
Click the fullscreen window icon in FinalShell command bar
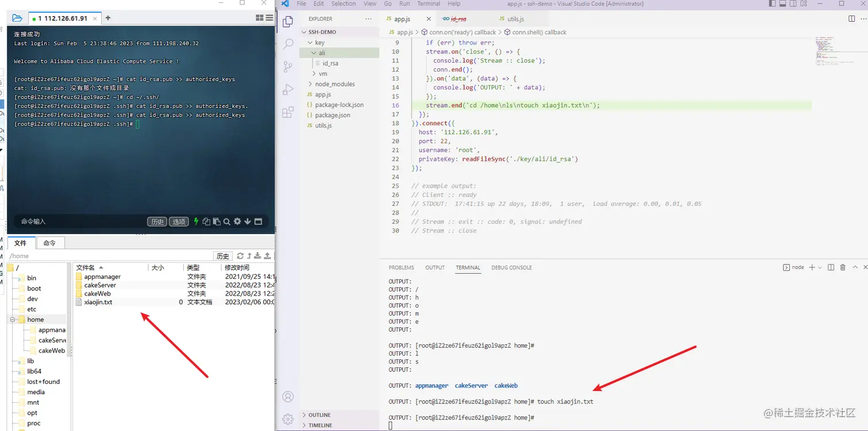(258, 222)
